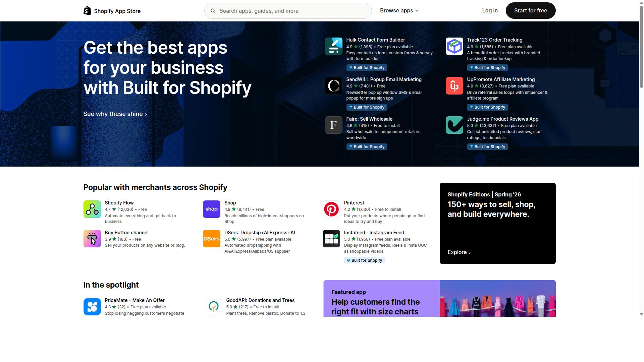Open the Shop app icon
This screenshot has height=362, width=644.
(211, 209)
